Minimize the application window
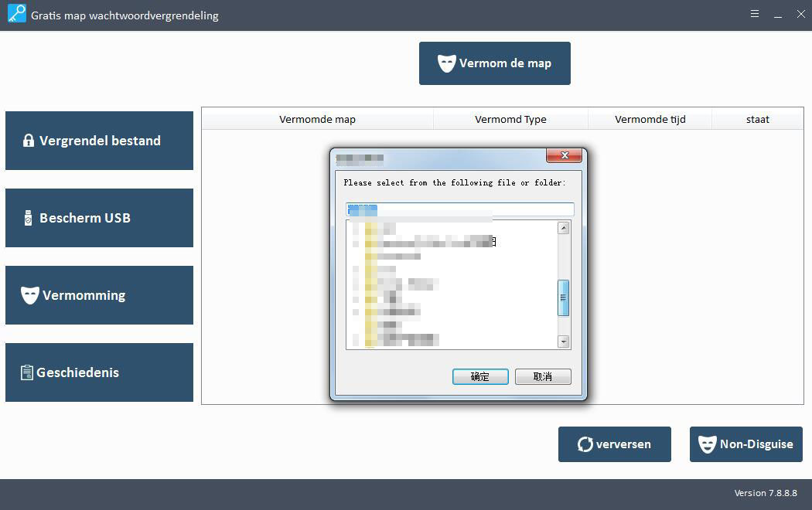The height and width of the screenshot is (510, 812). coord(778,14)
